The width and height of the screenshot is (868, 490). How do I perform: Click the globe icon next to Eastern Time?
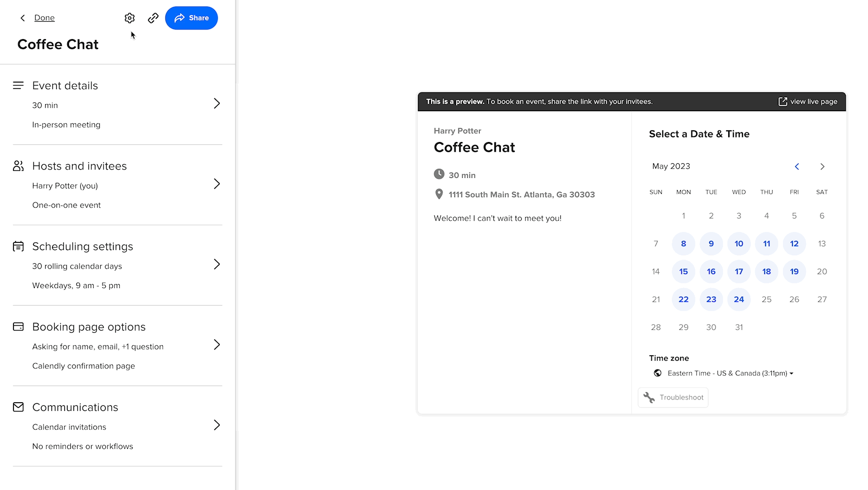pos(658,373)
